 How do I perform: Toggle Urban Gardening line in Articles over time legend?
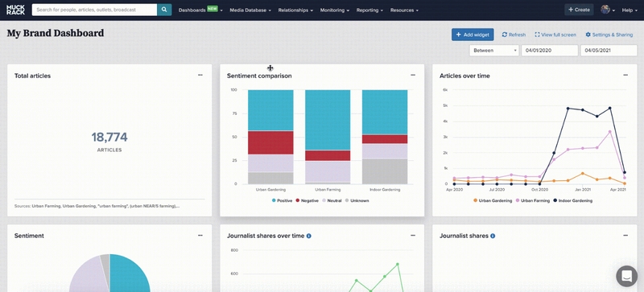tap(493, 201)
